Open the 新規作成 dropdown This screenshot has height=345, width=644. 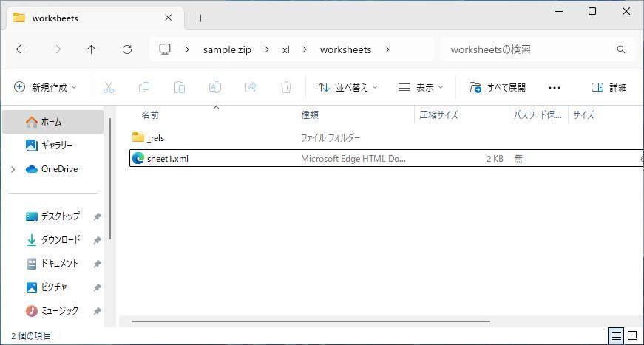tap(45, 87)
